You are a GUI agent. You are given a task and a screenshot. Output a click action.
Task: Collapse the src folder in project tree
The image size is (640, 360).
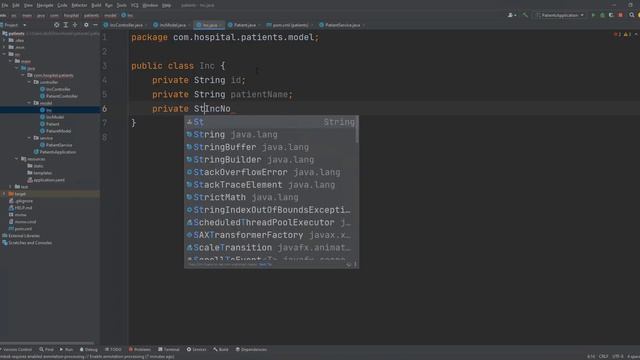coord(4,54)
